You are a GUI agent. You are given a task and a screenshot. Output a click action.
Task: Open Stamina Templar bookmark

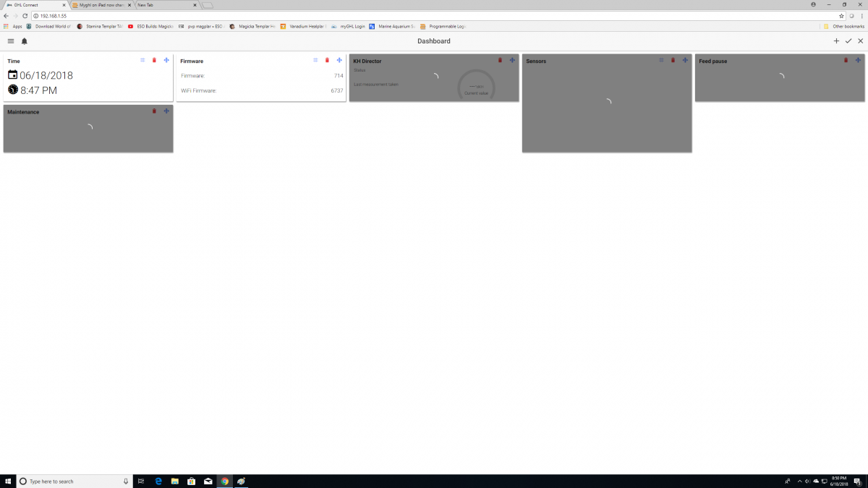click(x=100, y=26)
